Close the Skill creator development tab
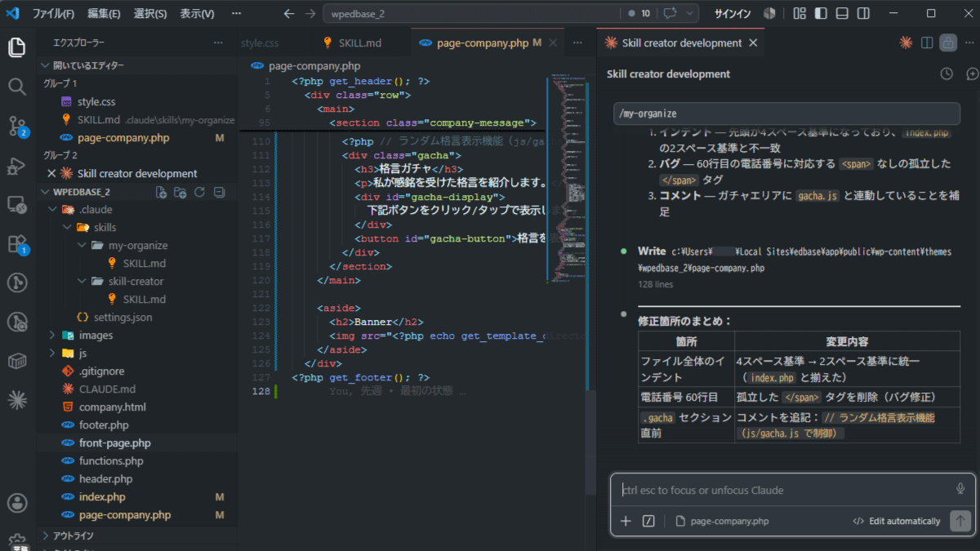This screenshot has width=980, height=551. coord(753,43)
